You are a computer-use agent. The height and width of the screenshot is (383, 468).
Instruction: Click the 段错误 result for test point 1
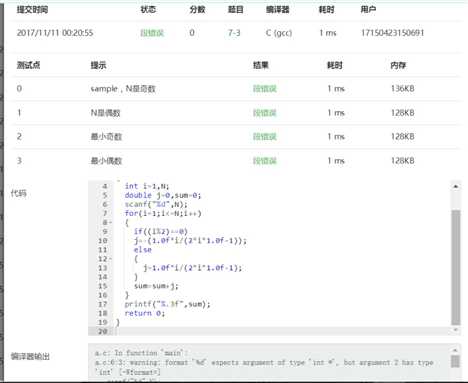click(265, 113)
